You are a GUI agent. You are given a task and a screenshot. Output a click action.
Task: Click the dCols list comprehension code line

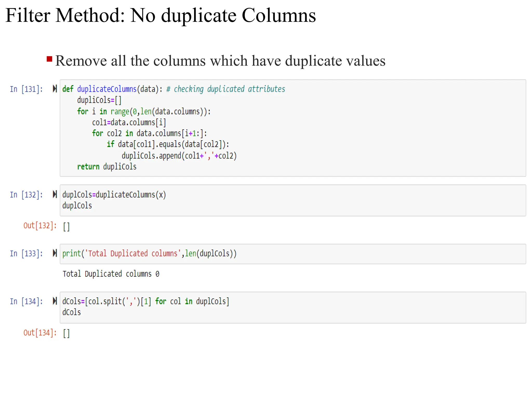[x=146, y=301]
